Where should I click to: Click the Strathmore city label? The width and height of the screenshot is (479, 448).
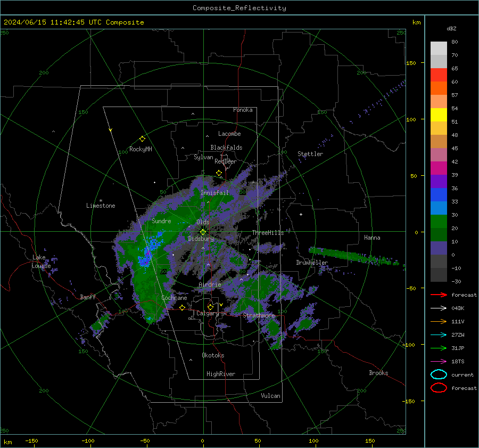point(259,315)
